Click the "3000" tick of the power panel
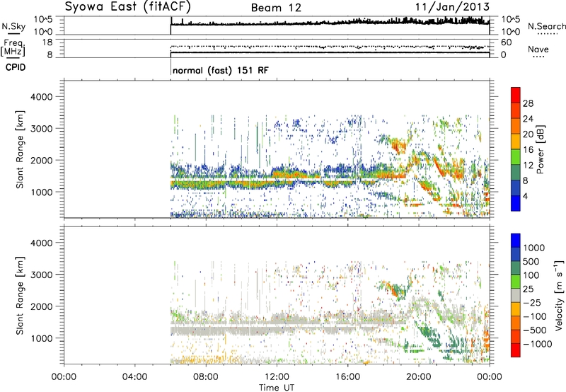 [x=42, y=129]
